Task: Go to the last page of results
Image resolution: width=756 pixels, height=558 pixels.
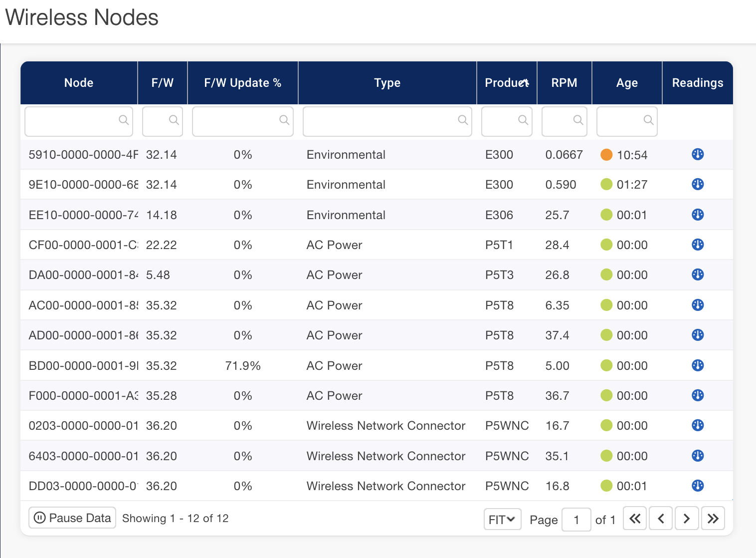Action: click(713, 519)
